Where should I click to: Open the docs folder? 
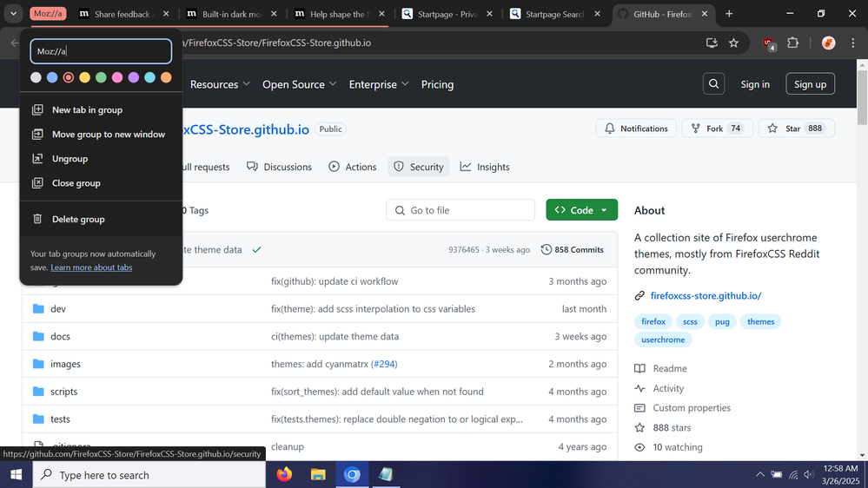(60, 336)
